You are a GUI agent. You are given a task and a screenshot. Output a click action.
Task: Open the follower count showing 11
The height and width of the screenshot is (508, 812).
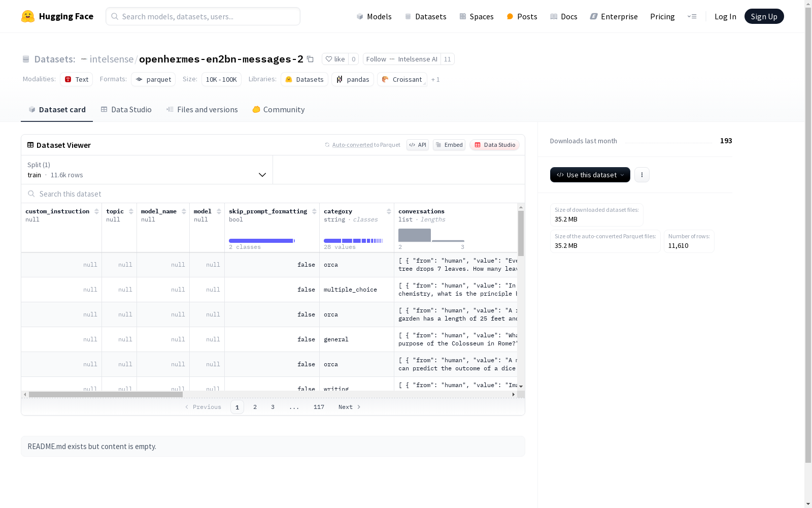(447, 59)
